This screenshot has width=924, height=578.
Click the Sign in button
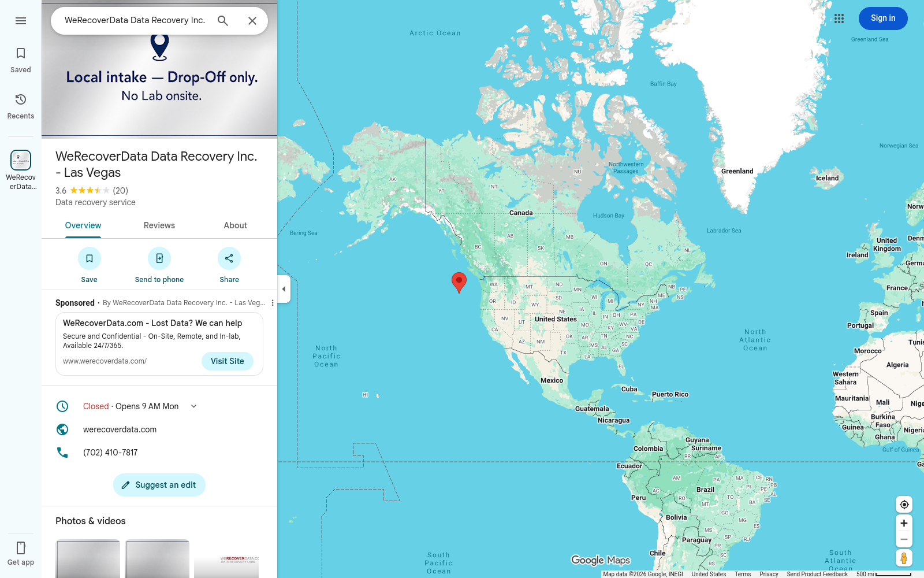coord(883,18)
